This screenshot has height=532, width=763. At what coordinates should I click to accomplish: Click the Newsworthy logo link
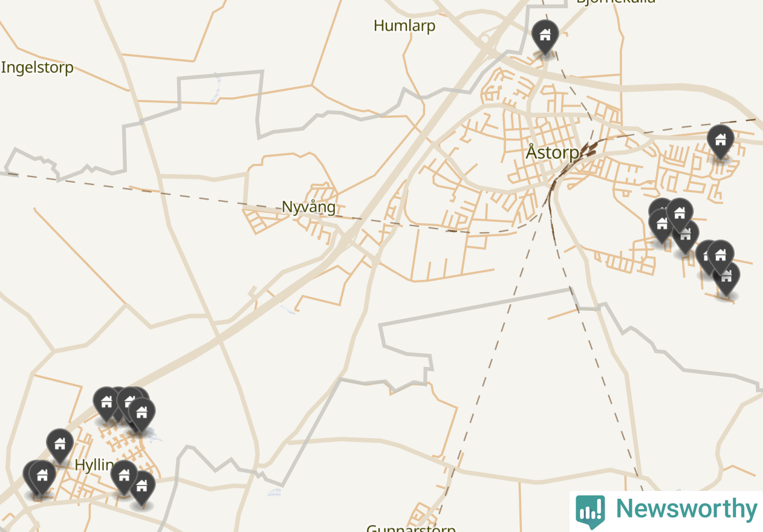pyautogui.click(x=666, y=510)
